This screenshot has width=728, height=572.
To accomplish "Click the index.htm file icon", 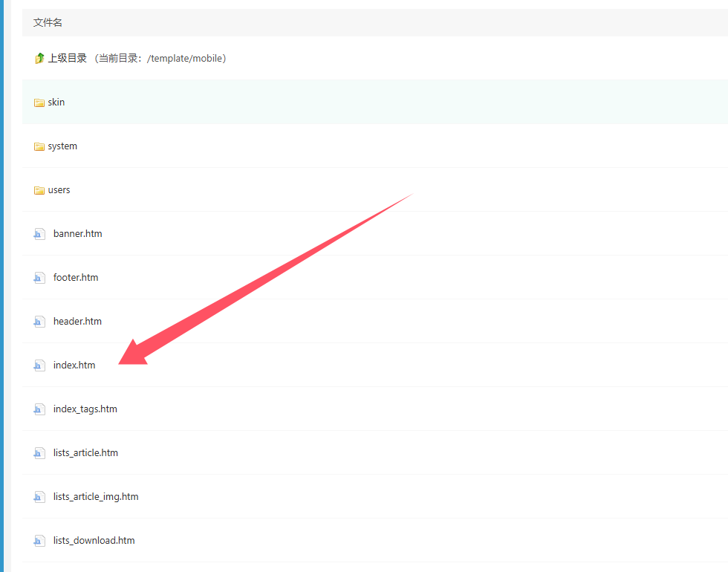I will (x=39, y=365).
